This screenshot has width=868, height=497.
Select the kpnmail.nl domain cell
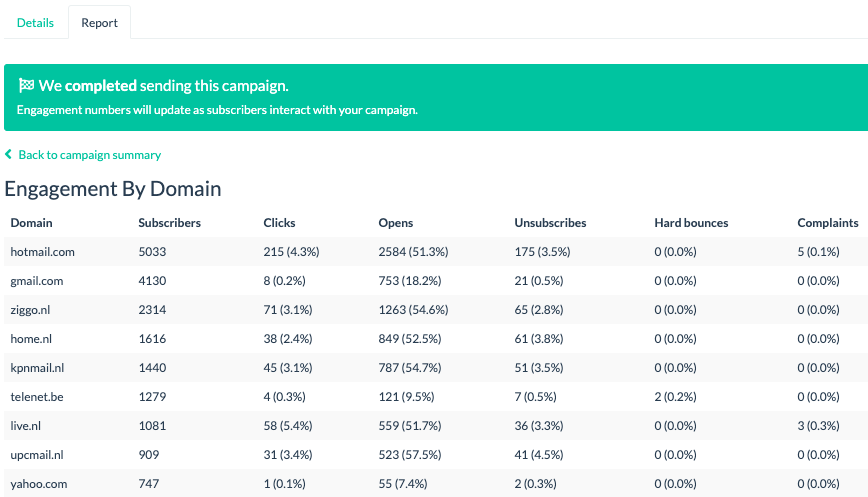tap(37, 368)
